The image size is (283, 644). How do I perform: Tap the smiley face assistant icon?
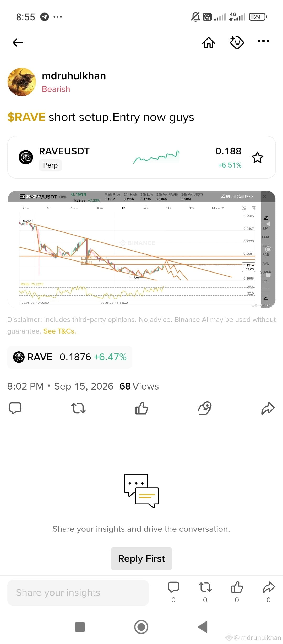(237, 42)
